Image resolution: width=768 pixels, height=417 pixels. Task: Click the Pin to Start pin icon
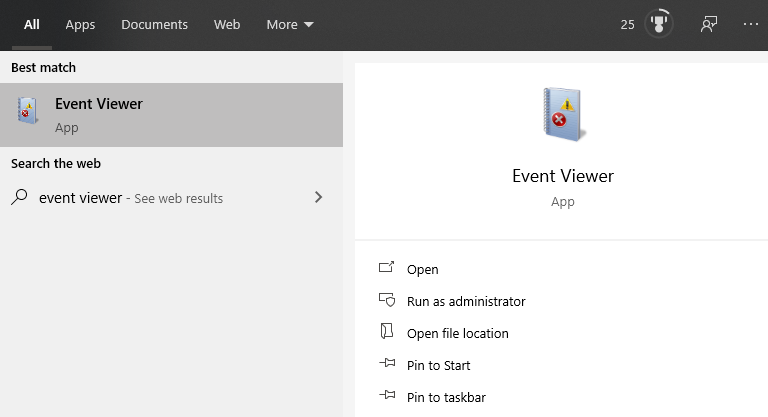click(387, 363)
